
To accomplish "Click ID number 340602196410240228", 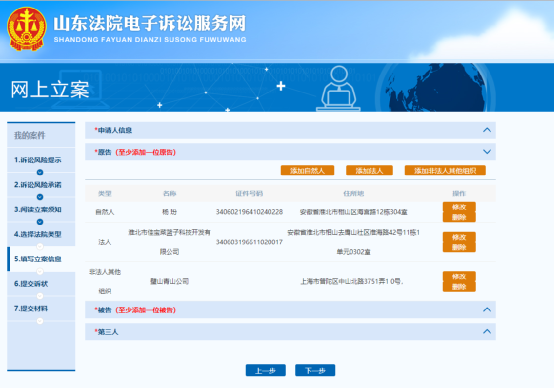I will pos(249,212).
